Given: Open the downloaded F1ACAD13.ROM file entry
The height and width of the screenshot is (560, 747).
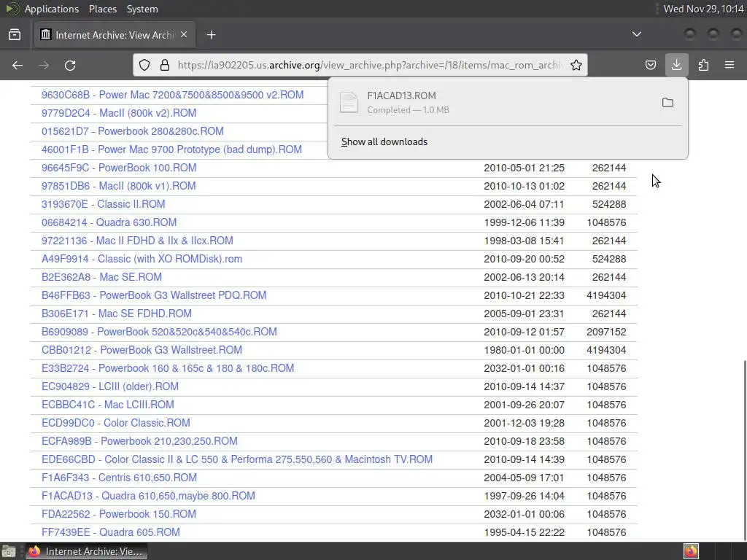Looking at the screenshot, I should click(495, 102).
